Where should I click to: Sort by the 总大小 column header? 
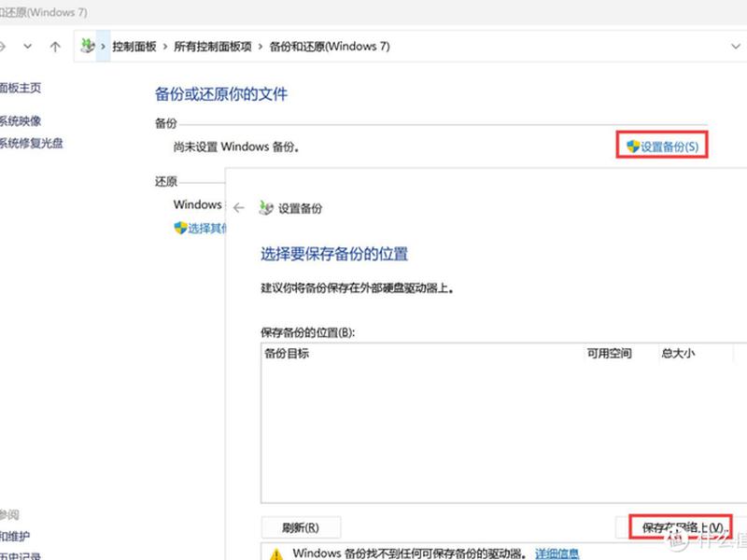click(678, 354)
